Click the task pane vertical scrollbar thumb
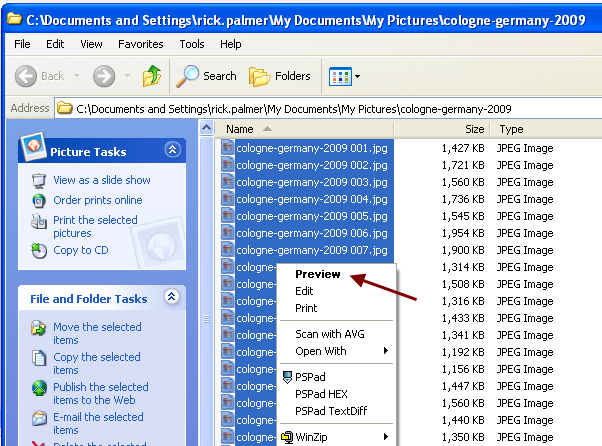This screenshot has width=602, height=446. pos(207,319)
